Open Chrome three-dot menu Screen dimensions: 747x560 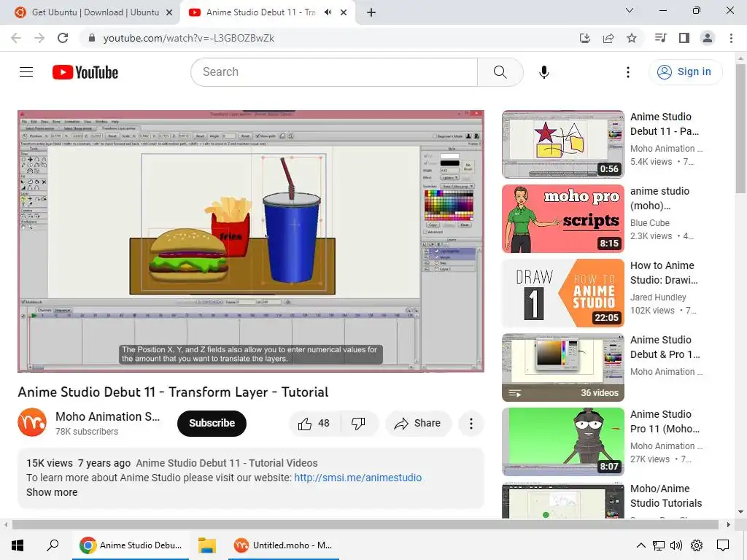click(x=731, y=38)
